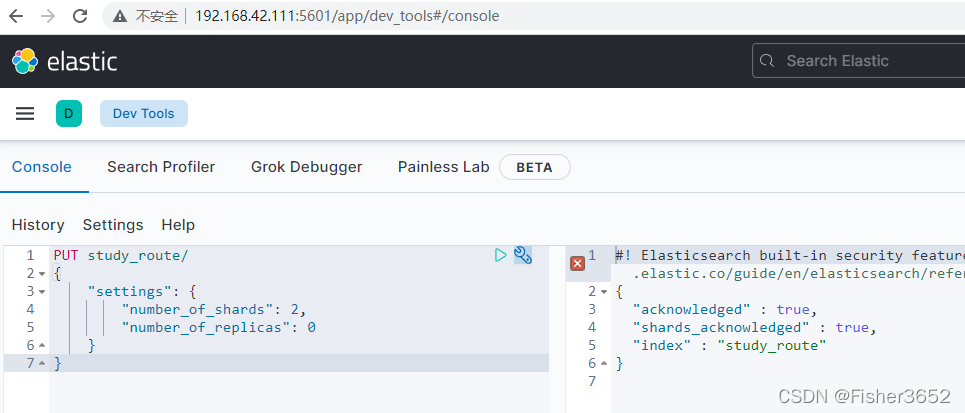
Task: Switch to the Search Profiler tab
Action: coord(161,167)
